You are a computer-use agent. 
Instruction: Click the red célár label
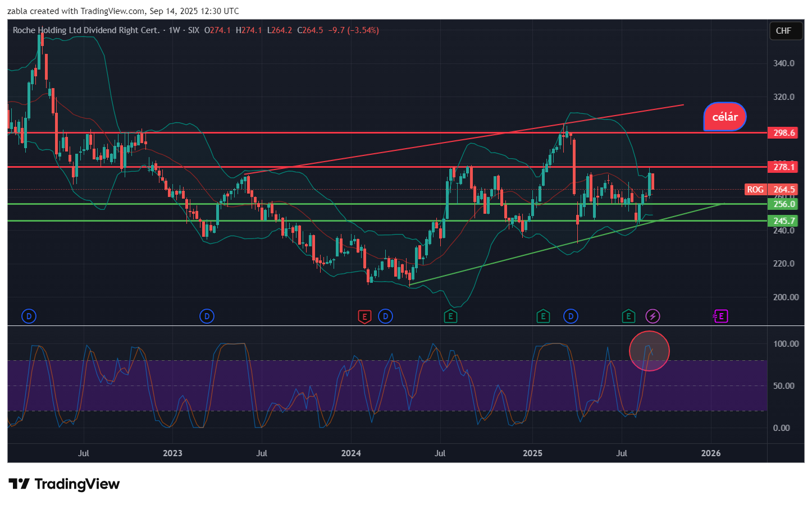pyautogui.click(x=725, y=117)
